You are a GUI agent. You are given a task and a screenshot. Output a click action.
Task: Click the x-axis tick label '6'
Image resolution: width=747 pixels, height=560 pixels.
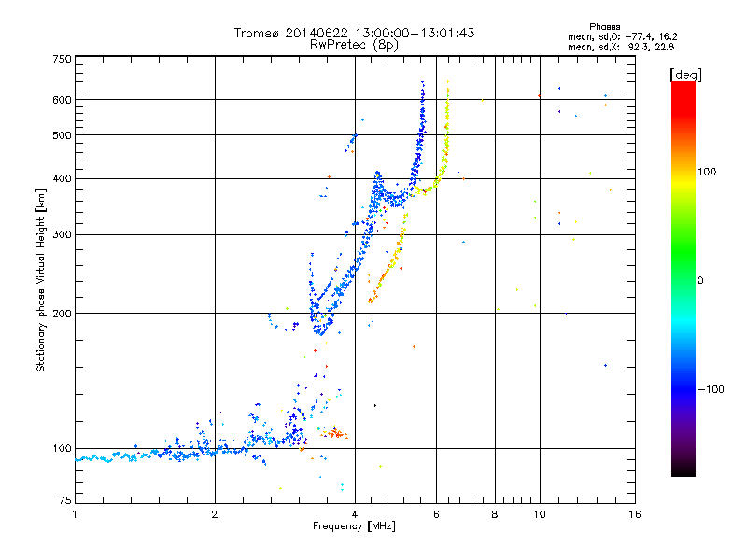tap(436, 514)
